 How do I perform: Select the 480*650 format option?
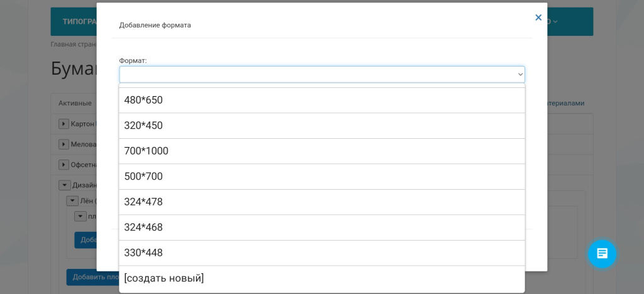coord(321,101)
